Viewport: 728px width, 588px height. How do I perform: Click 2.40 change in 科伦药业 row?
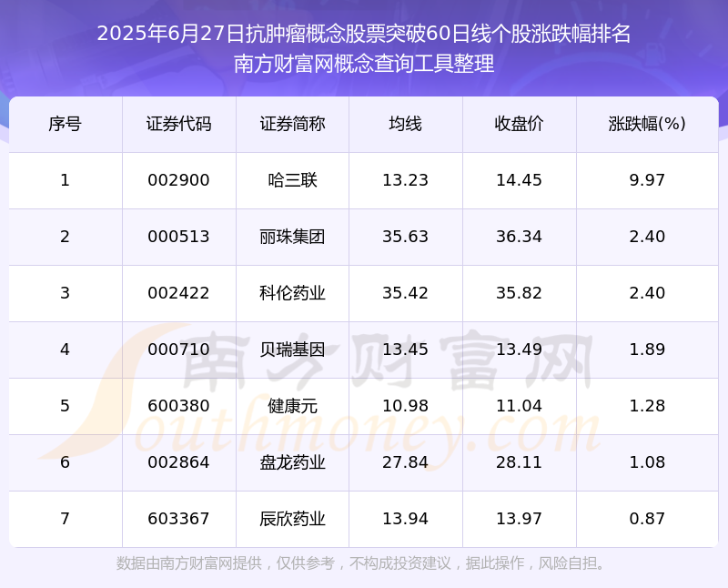click(x=647, y=293)
